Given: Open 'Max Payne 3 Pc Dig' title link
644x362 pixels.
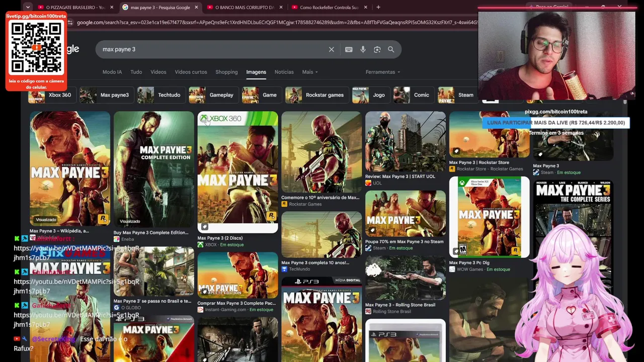Looking at the screenshot, I should (469, 262).
